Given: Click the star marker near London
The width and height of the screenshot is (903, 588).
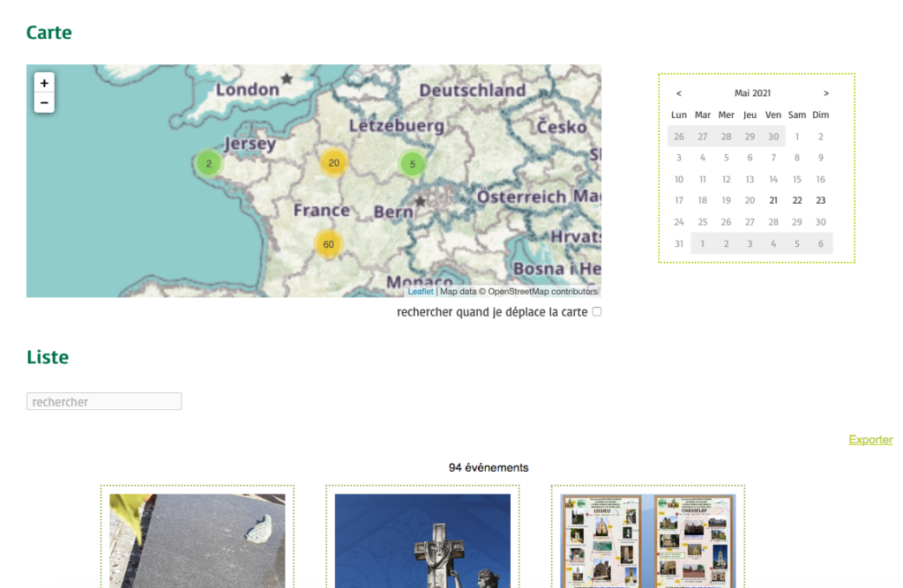Looking at the screenshot, I should click(287, 79).
